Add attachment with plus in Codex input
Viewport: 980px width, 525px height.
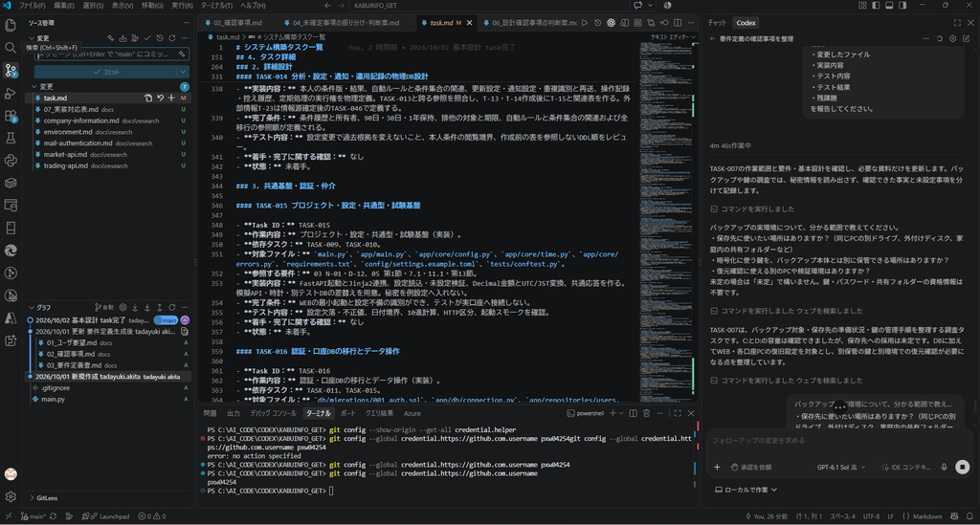[717, 467]
